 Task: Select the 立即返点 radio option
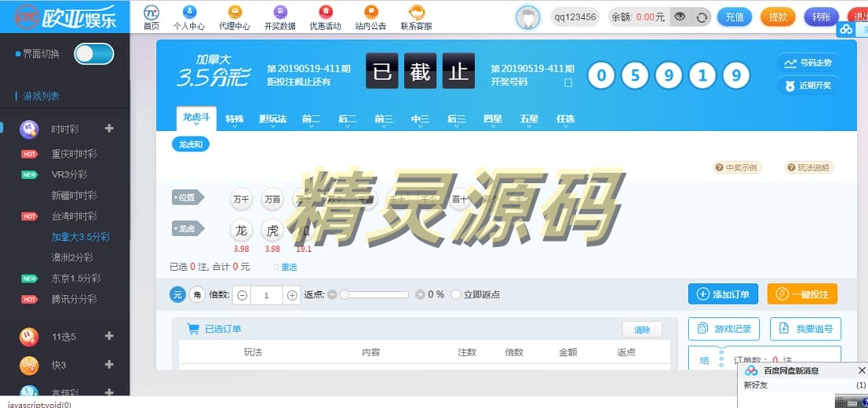tap(457, 294)
